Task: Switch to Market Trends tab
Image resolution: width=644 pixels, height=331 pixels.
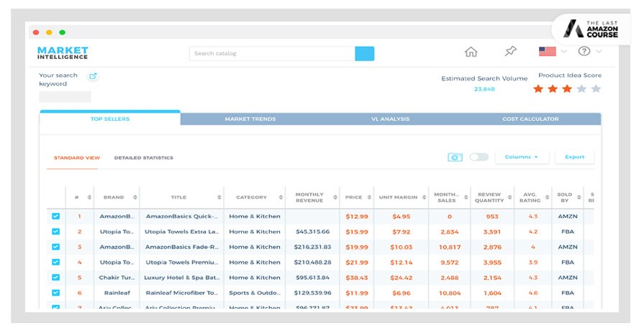Action: [250, 119]
